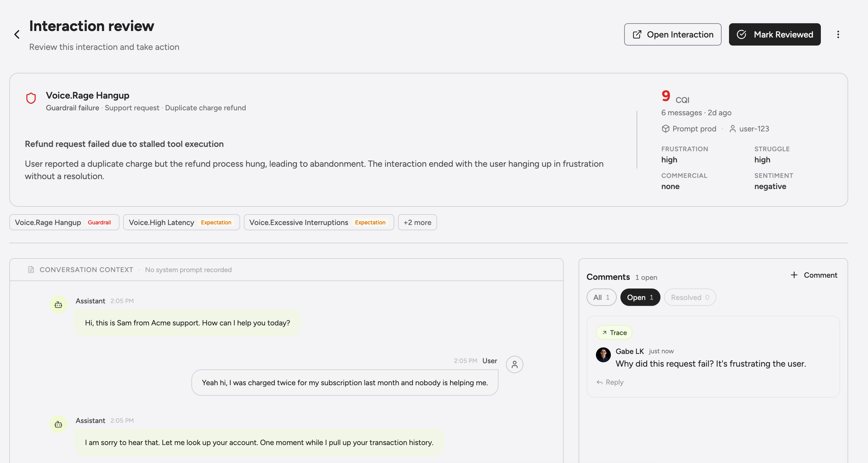Click Commercial 'none' value

[670, 186]
